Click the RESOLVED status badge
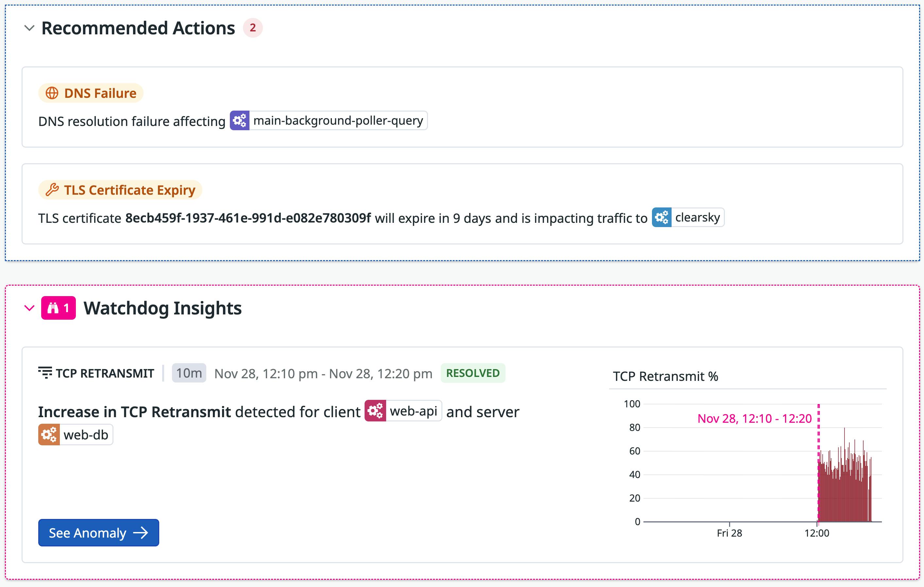924x587 pixels. pyautogui.click(x=473, y=373)
